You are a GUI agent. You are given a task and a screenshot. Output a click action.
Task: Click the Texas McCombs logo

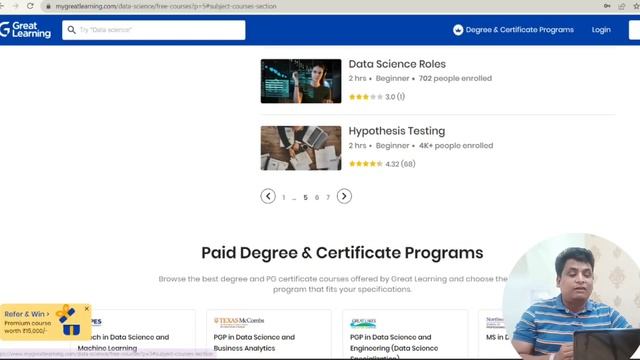[x=239, y=322]
